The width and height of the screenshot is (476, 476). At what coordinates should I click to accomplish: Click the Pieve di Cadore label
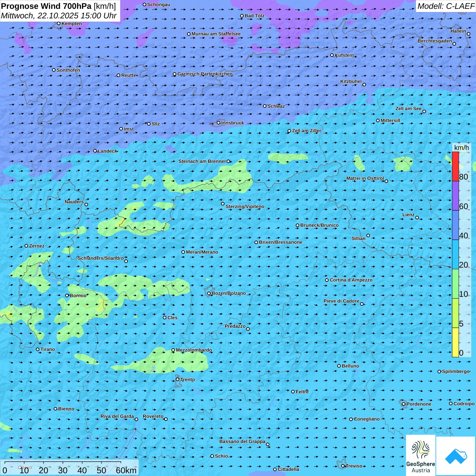point(341,301)
